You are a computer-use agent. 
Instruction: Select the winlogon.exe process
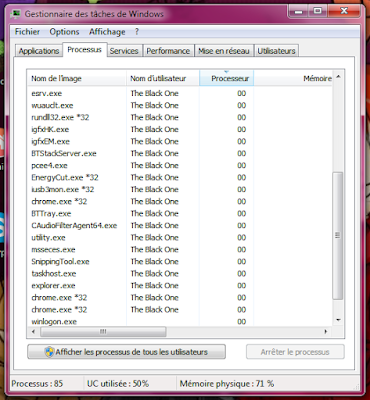(180, 321)
